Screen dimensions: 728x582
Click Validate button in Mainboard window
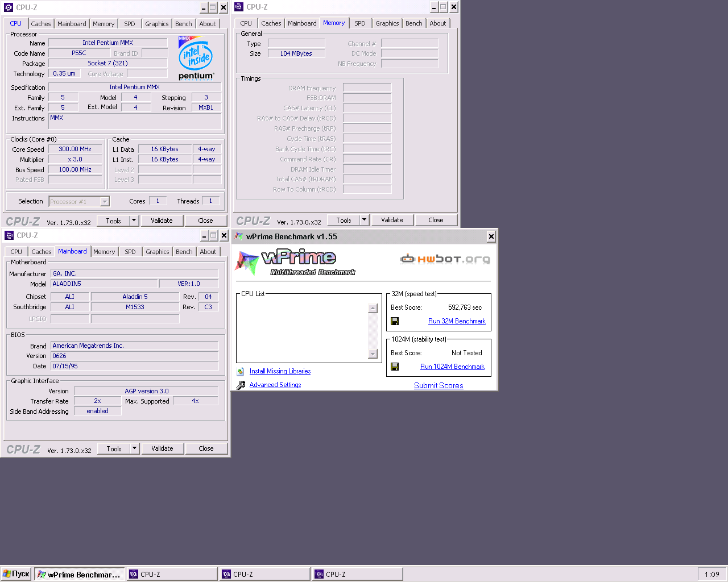tap(162, 448)
